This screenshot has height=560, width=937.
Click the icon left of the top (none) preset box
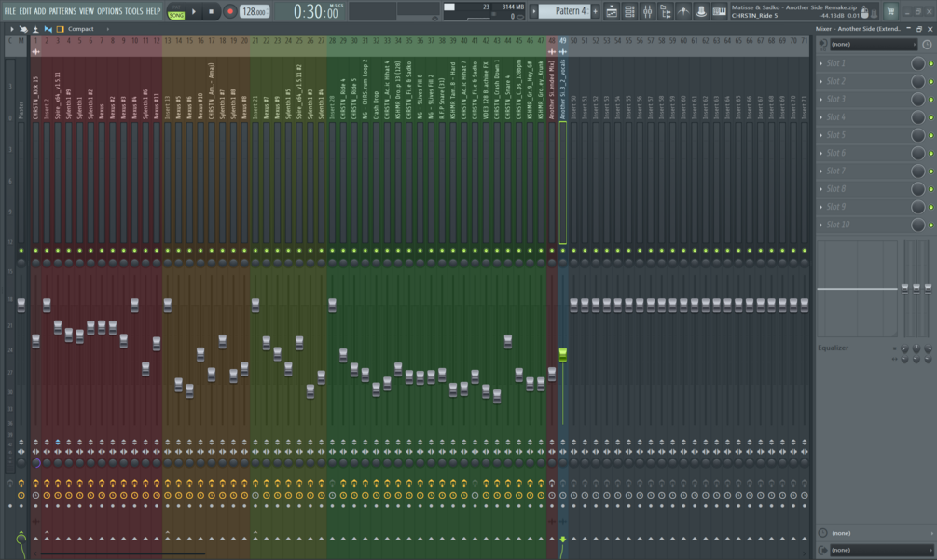823,44
